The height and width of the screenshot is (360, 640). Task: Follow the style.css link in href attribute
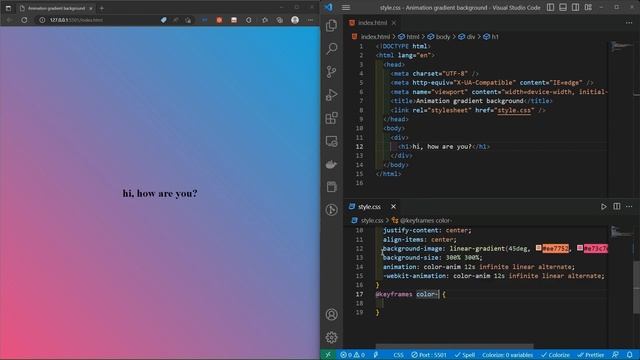(514, 110)
